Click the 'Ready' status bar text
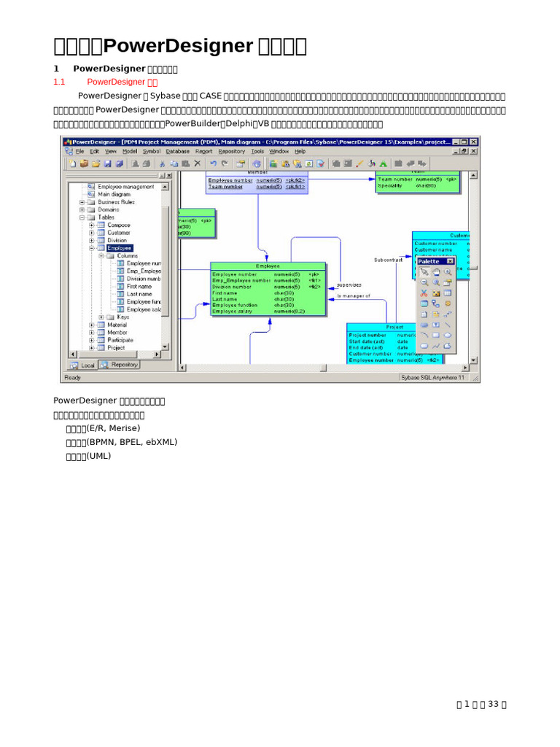The height and width of the screenshot is (747, 560). 72,378
